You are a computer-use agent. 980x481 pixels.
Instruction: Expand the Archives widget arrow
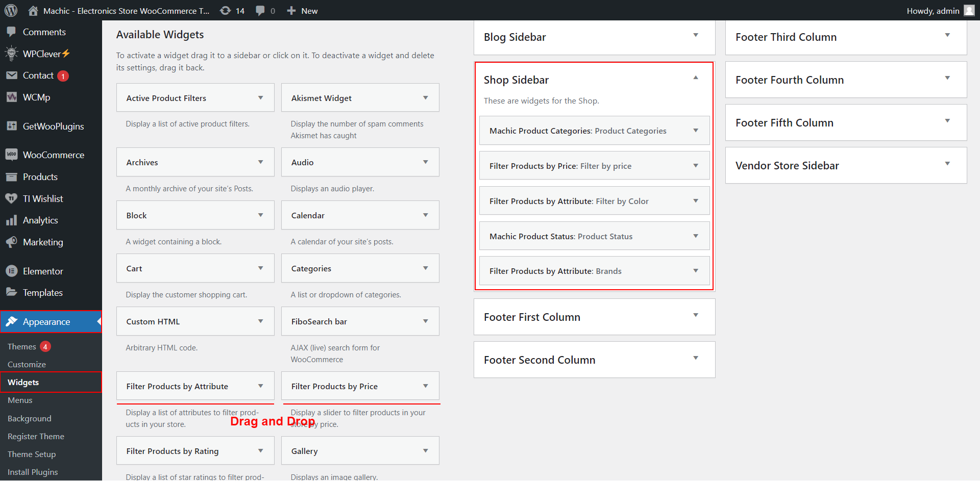coord(260,162)
